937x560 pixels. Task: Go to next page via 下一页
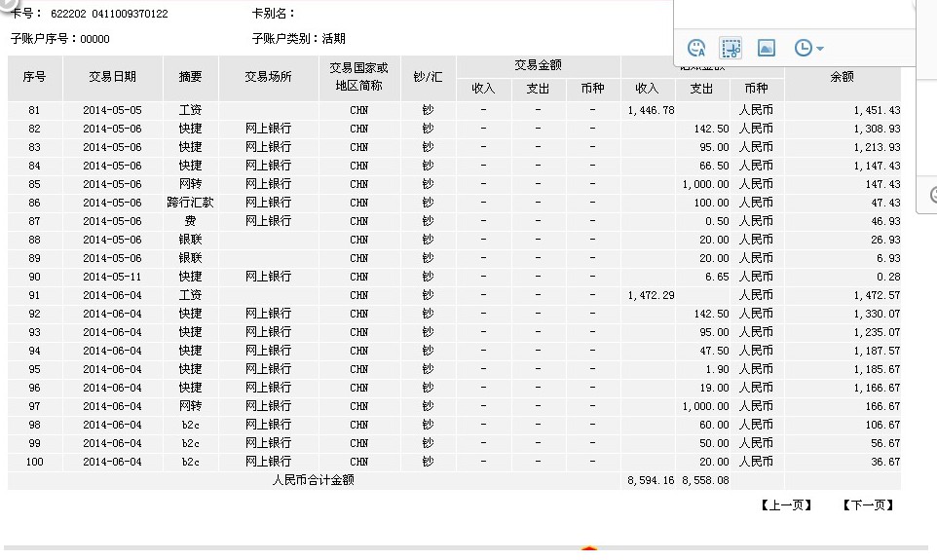click(868, 504)
